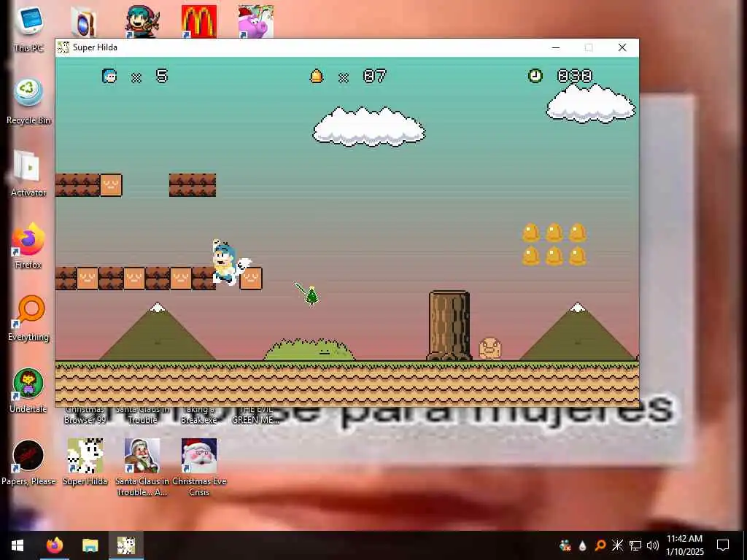Click the McDonald's logo desktop shortcut

click(199, 21)
